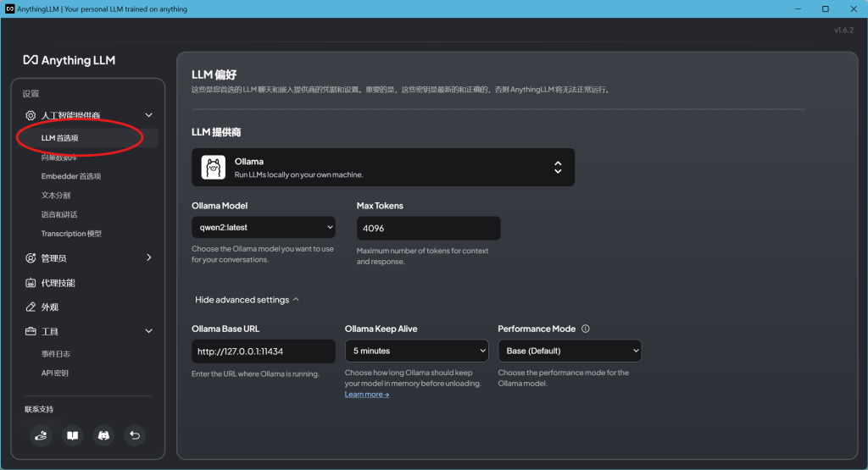Open the Performance Mode dropdown

(570, 351)
